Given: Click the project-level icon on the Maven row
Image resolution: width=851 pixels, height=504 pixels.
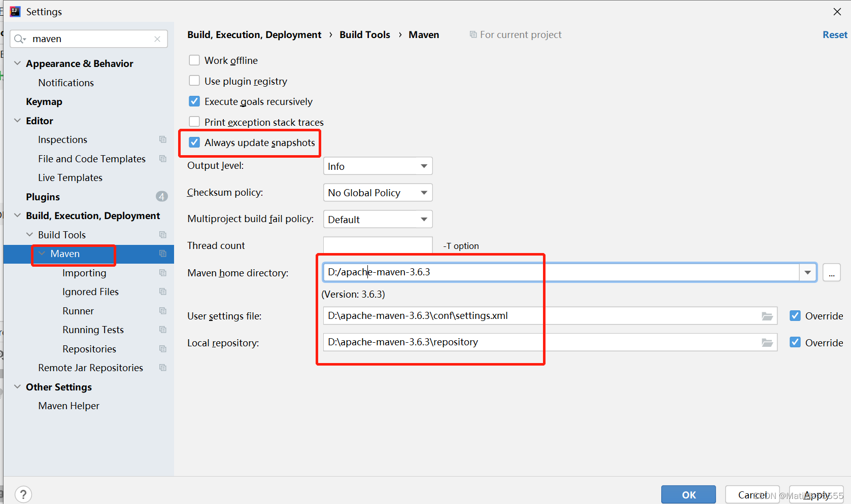Looking at the screenshot, I should coord(163,254).
